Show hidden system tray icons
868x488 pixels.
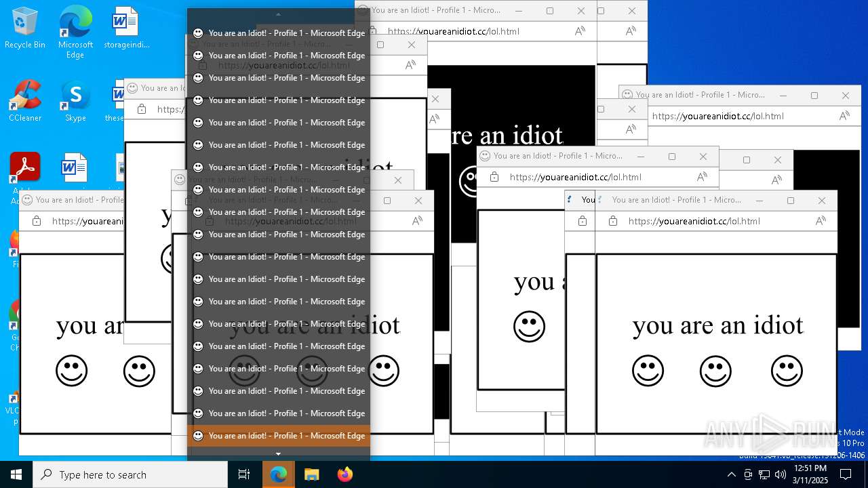731,474
